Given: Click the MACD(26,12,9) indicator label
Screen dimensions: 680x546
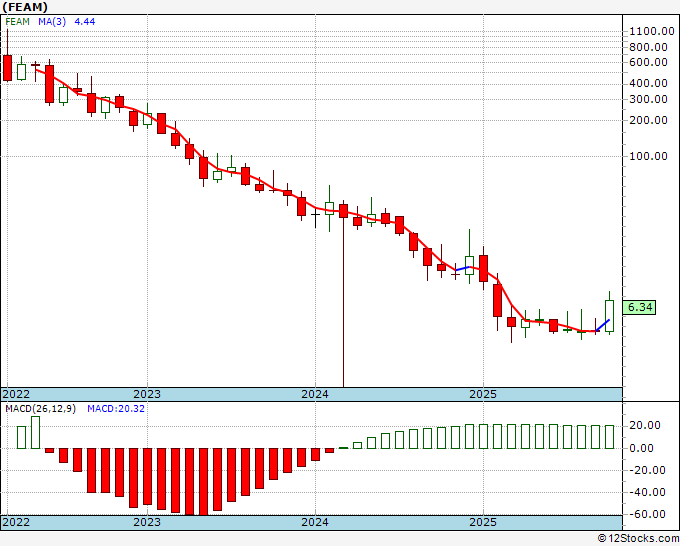Looking at the screenshot, I should coord(40,409).
